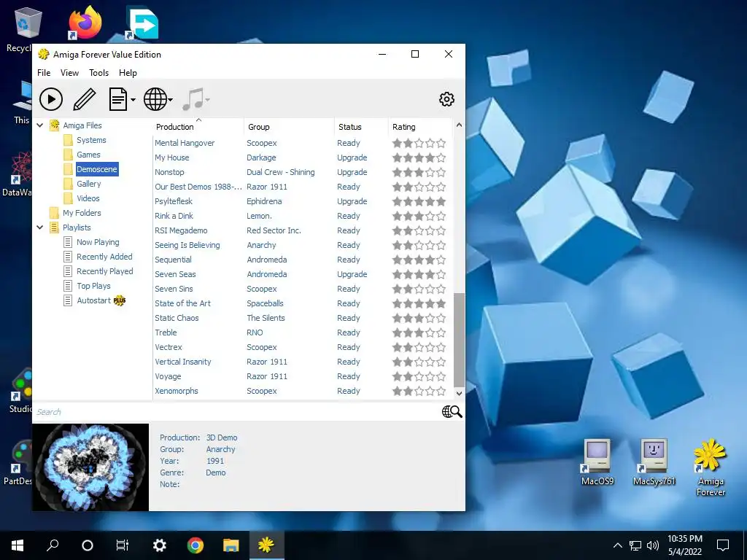Open the Recently Added playlist
747x560 pixels.
104,257
